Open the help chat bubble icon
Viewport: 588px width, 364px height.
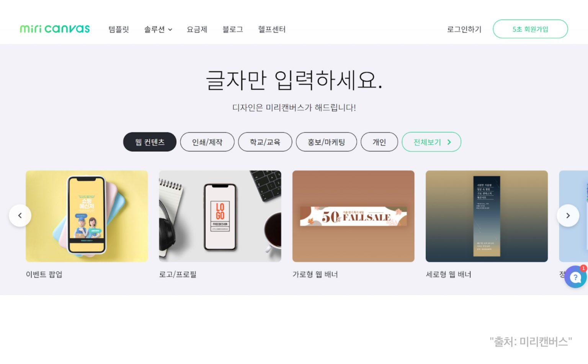pos(575,277)
